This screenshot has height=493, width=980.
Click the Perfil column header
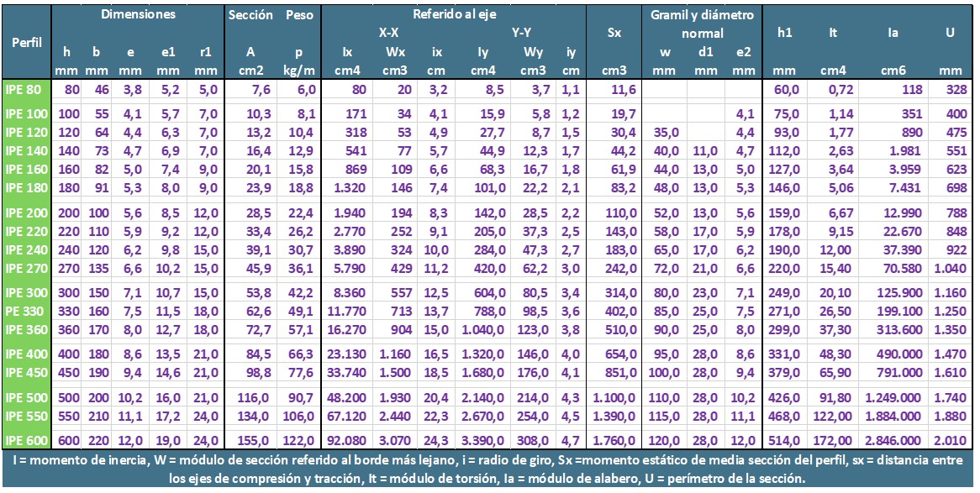(x=25, y=42)
